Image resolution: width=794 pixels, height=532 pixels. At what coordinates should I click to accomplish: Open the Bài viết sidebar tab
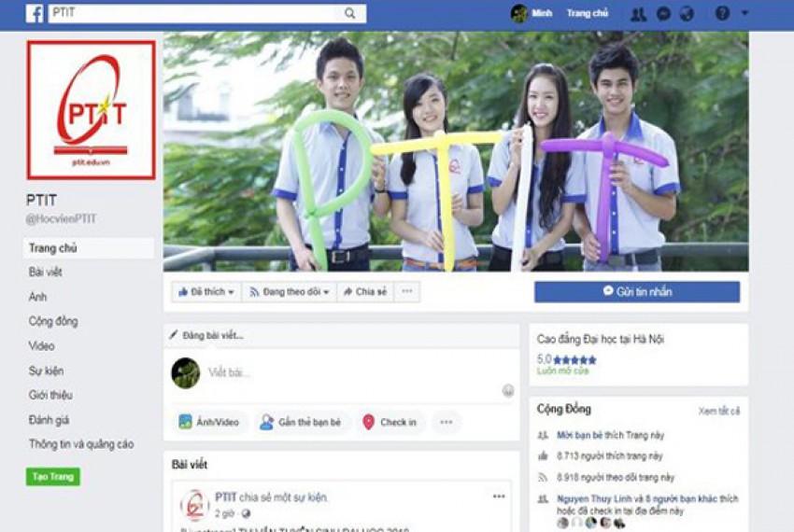point(44,273)
